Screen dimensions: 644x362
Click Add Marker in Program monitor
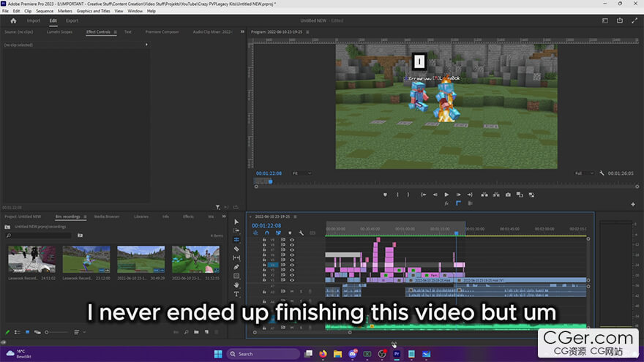385,195
